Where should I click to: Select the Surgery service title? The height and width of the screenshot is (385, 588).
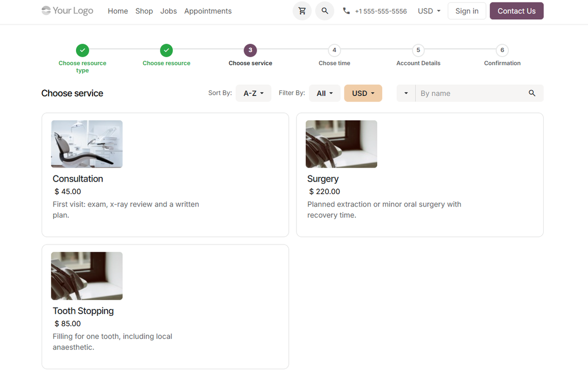[323, 179]
